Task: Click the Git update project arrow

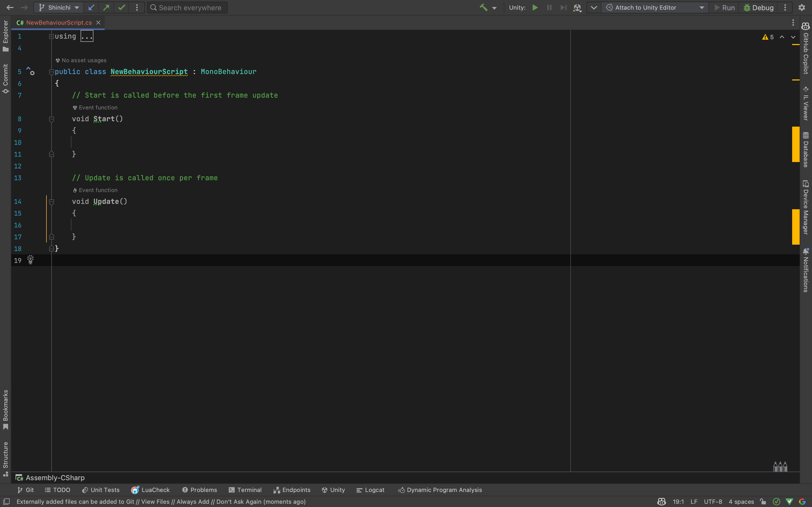Action: pyautogui.click(x=91, y=8)
